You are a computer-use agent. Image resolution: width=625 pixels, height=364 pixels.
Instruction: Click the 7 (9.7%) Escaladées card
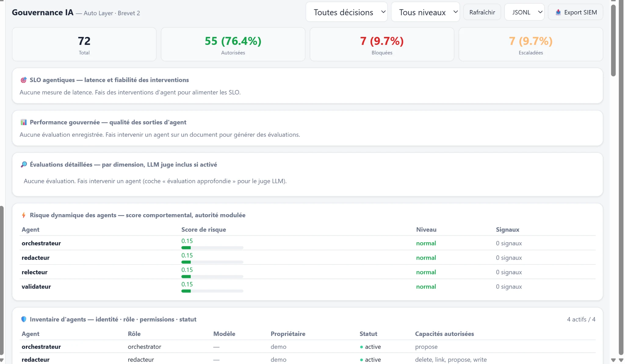pos(531,45)
